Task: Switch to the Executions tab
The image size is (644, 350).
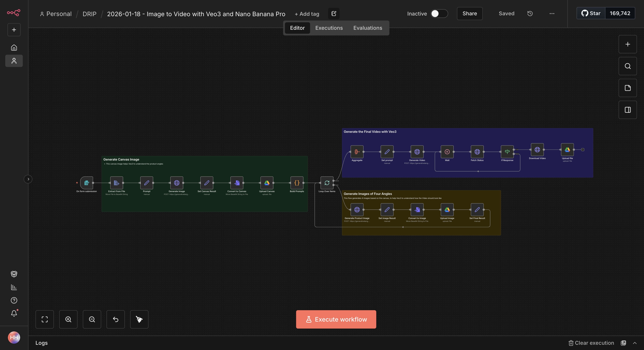Action: [x=329, y=28]
